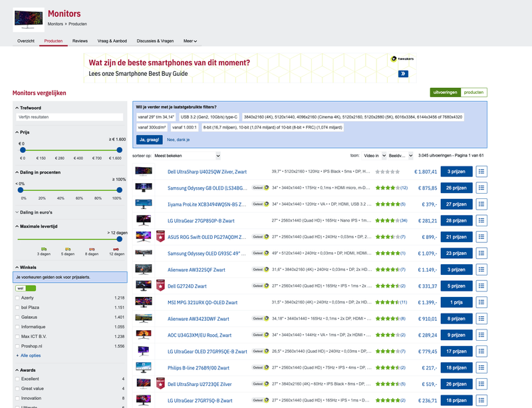Click '26 prijzen' for Samsung Odyssey G8 OLED
The image size is (532, 408).
pyautogui.click(x=456, y=188)
